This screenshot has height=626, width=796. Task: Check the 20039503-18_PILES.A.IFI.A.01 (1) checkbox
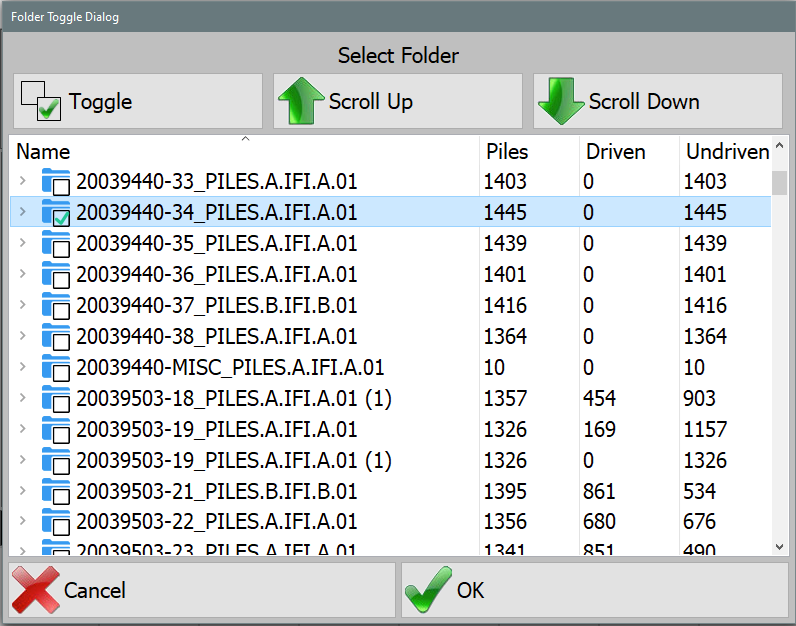[x=61, y=404]
